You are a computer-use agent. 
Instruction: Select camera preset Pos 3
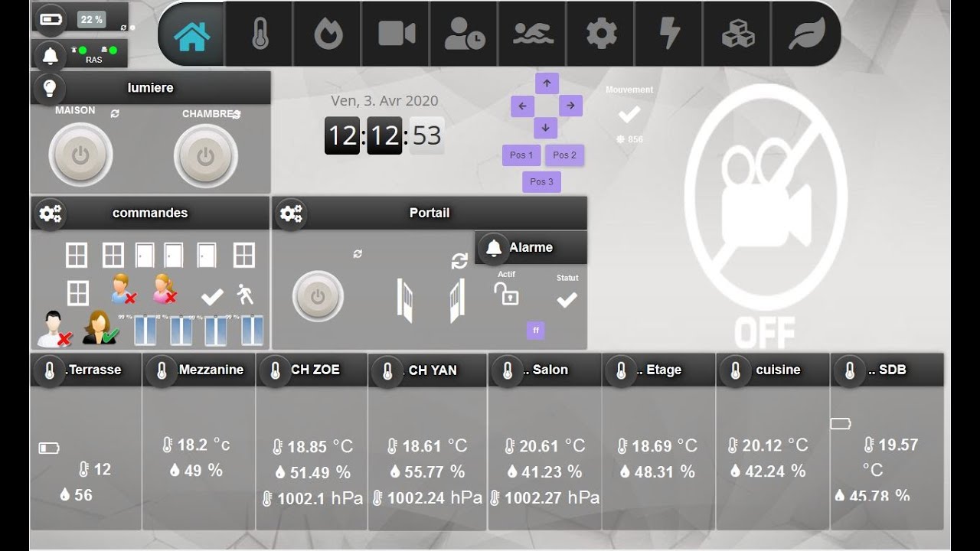click(x=541, y=182)
